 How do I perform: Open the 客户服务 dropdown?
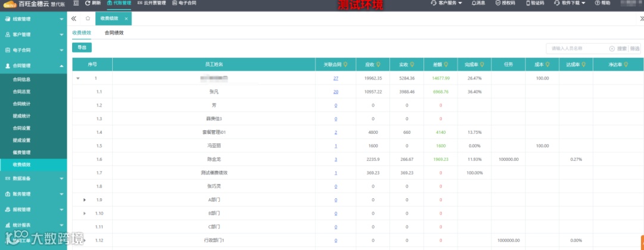[447, 3]
